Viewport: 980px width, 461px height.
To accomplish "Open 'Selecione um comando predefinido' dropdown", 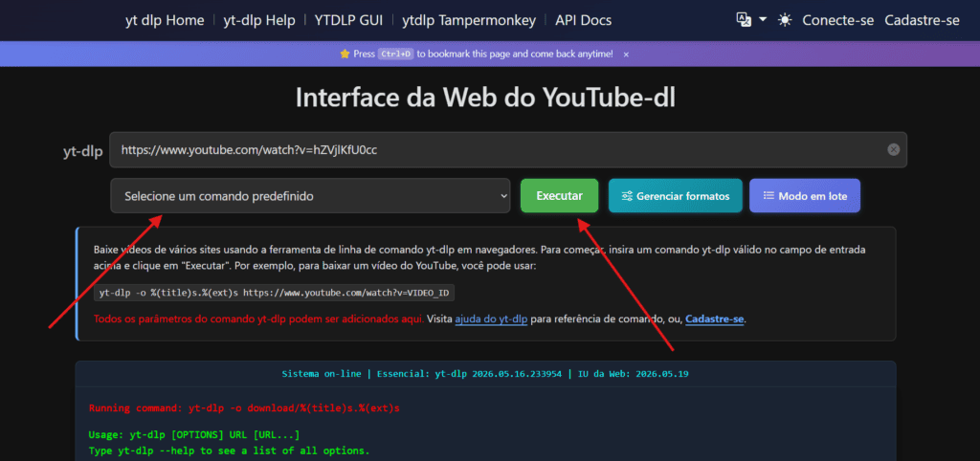I will (x=311, y=195).
